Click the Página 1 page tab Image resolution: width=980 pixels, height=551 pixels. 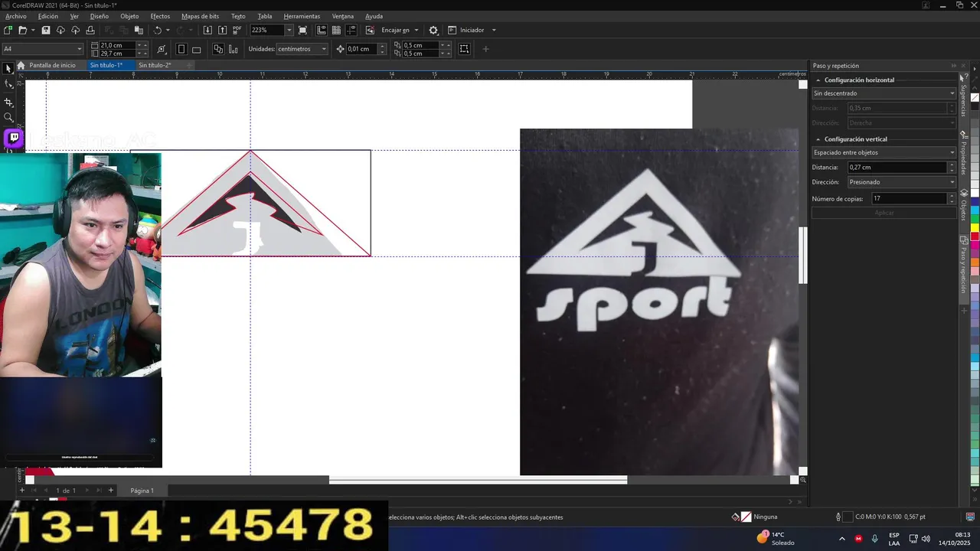click(x=142, y=491)
